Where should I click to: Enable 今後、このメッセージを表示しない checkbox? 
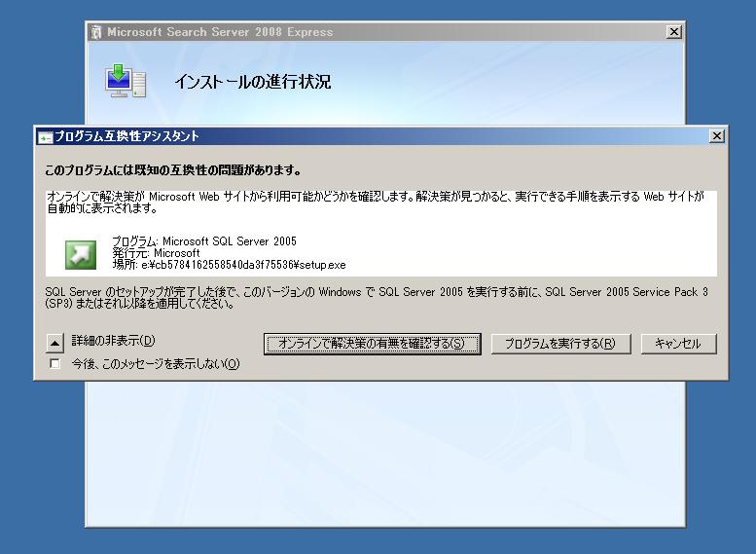pyautogui.click(x=54, y=363)
